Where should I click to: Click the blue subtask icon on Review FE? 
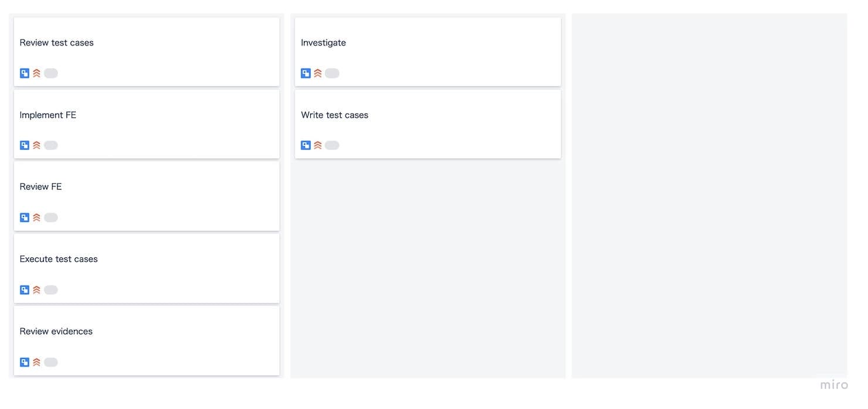point(25,217)
